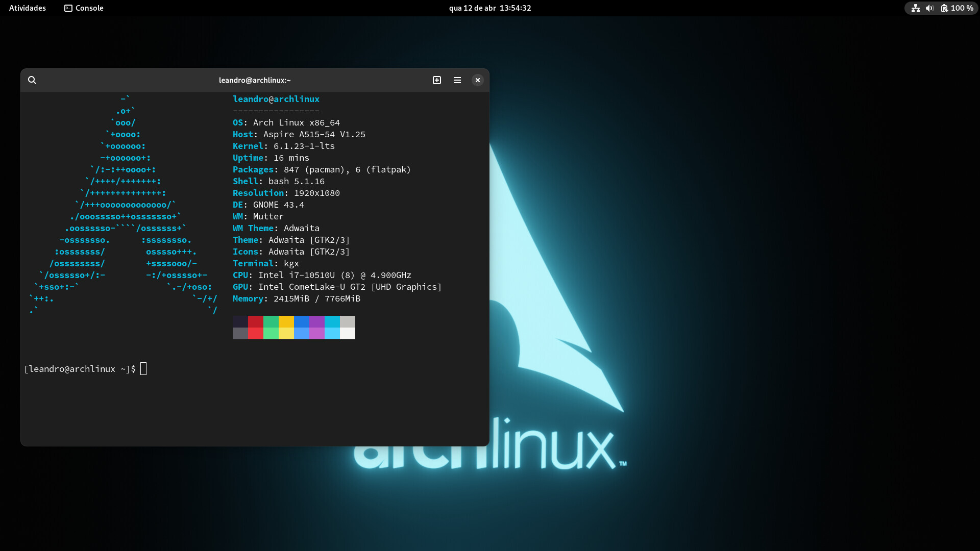Viewport: 980px width, 551px height.
Task: Open the clock showing qua 12 de abr
Action: point(490,8)
